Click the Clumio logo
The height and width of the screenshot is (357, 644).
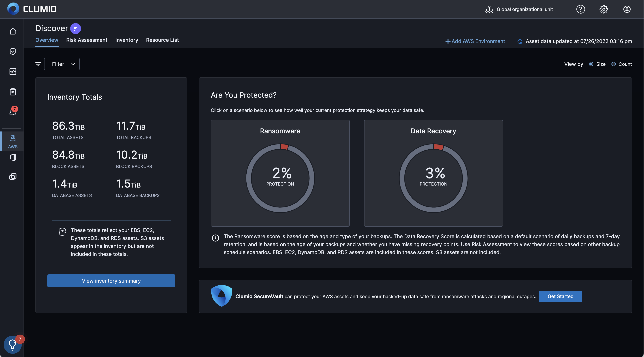click(32, 9)
